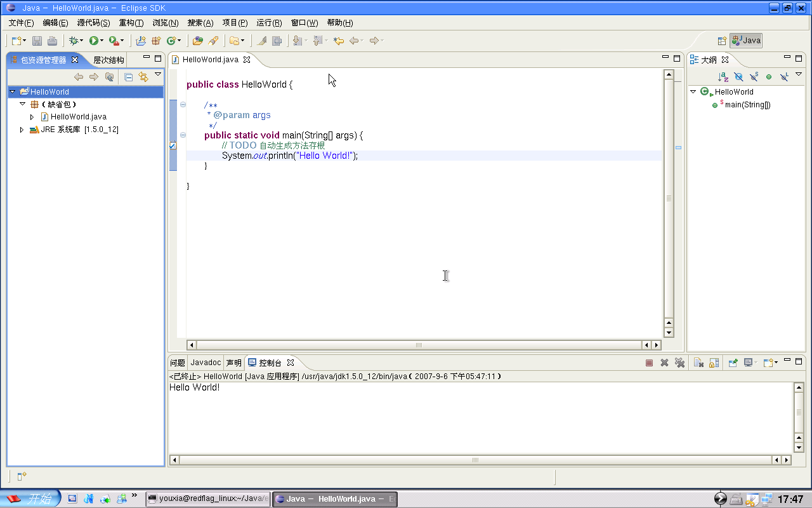
Task: Open the 运行(R) menu
Action: pos(269,23)
